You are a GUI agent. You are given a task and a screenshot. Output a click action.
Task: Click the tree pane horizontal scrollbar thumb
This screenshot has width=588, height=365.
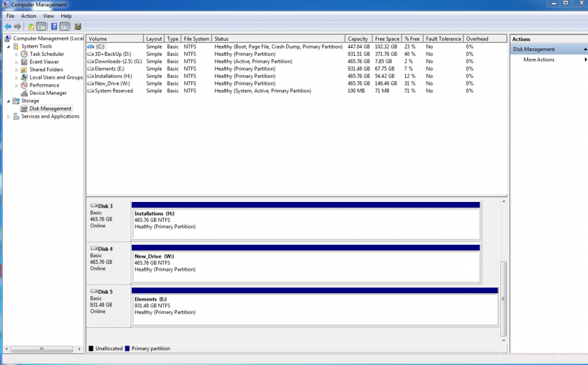point(42,349)
